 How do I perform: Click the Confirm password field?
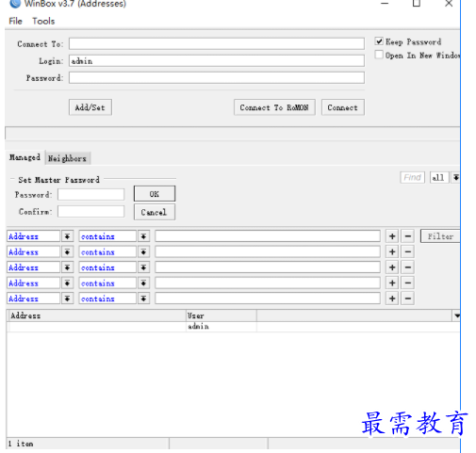tap(90, 211)
